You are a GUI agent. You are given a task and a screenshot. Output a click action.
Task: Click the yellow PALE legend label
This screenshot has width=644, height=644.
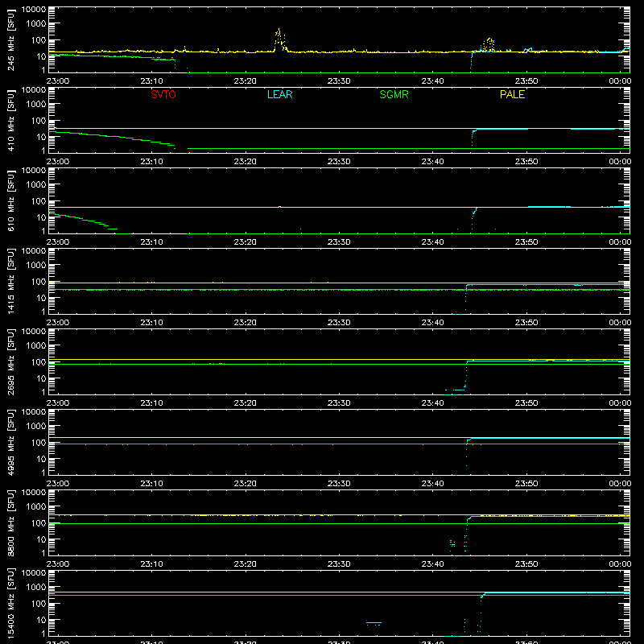tap(512, 94)
